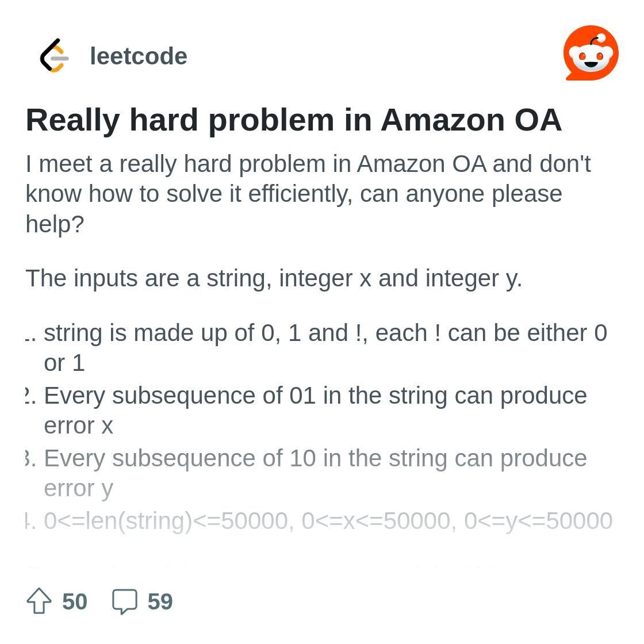644x644 pixels.
Task: Click the 'string is made up of 0, 1' item
Action: tap(316, 347)
